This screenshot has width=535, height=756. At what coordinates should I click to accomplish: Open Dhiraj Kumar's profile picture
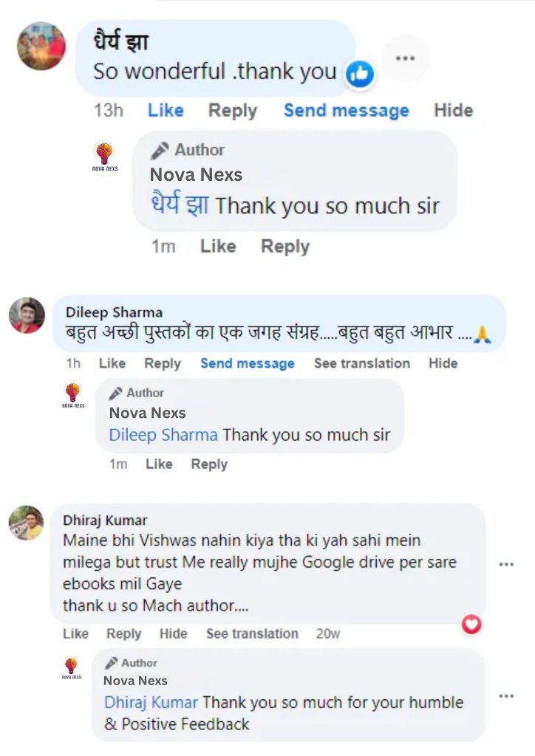tap(27, 523)
